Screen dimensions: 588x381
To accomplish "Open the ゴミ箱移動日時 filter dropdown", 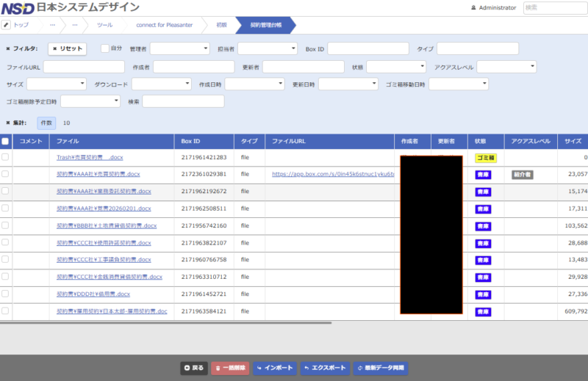I will [458, 84].
